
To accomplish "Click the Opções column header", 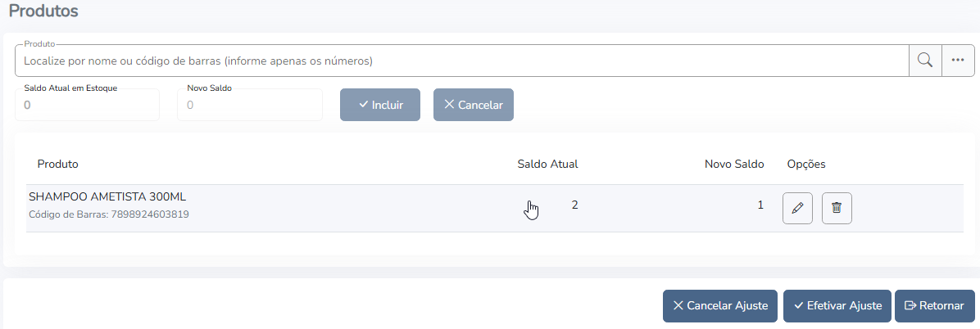I will click(805, 164).
